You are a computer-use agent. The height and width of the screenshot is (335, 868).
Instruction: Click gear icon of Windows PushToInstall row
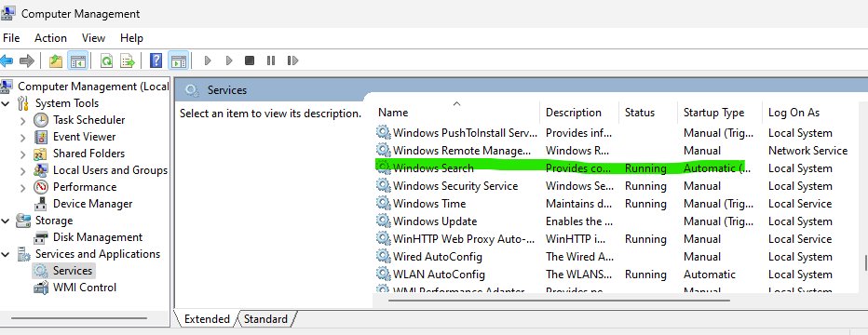click(x=383, y=133)
